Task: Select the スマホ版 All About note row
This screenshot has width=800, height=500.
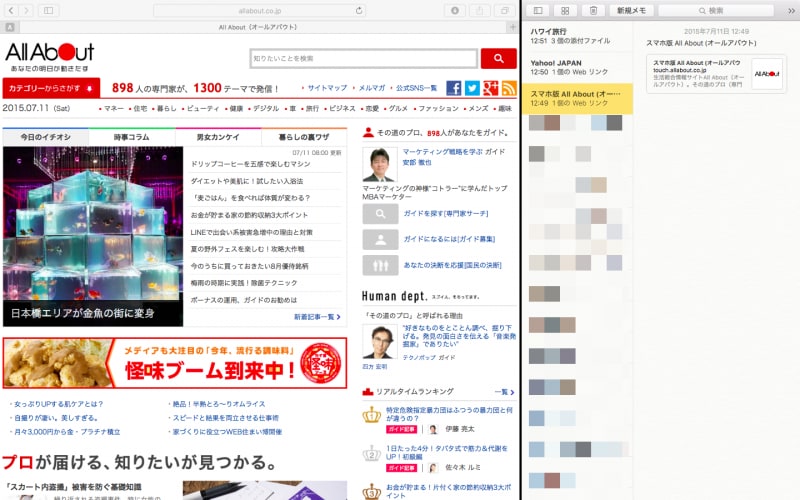Action: click(x=578, y=98)
